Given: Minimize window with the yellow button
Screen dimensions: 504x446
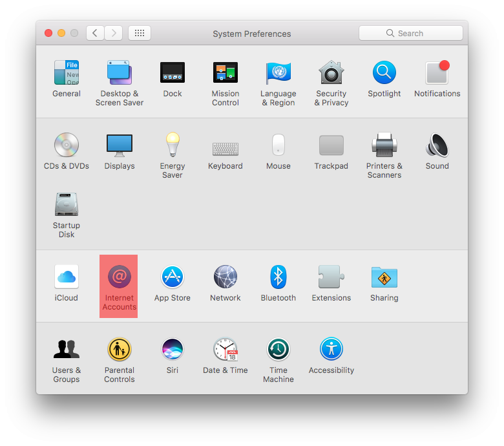Looking at the screenshot, I should [x=61, y=33].
